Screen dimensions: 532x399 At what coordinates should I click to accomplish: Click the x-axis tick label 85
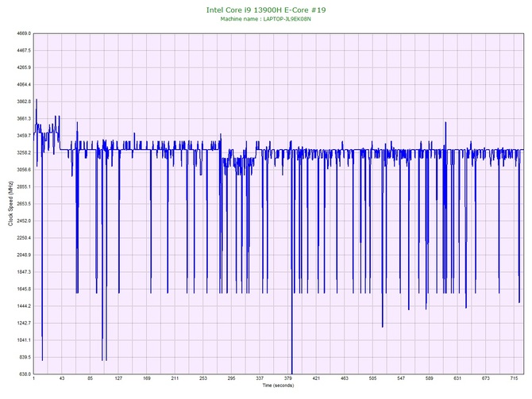coord(90,378)
